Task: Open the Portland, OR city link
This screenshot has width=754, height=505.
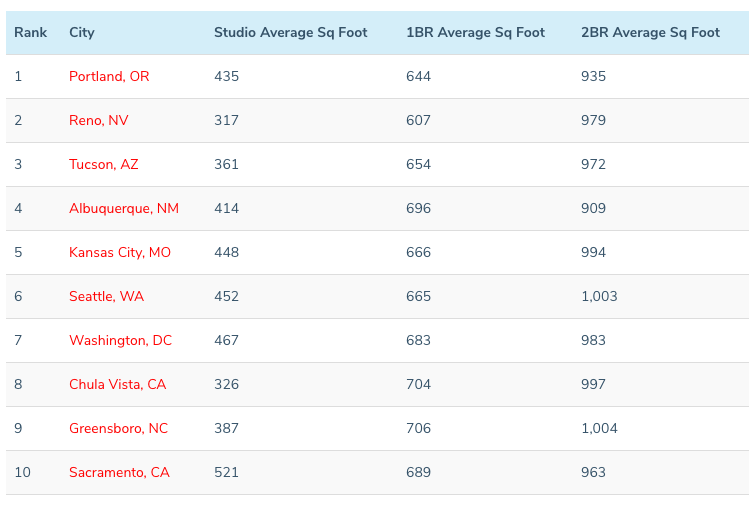Action: (109, 77)
